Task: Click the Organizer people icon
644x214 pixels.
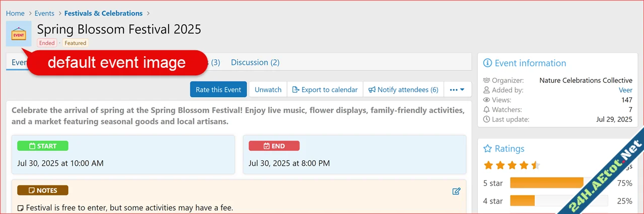Action: click(x=486, y=80)
